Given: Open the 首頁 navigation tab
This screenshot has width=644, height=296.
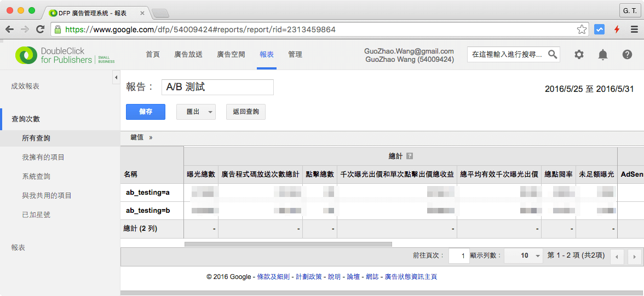Looking at the screenshot, I should pyautogui.click(x=153, y=54).
